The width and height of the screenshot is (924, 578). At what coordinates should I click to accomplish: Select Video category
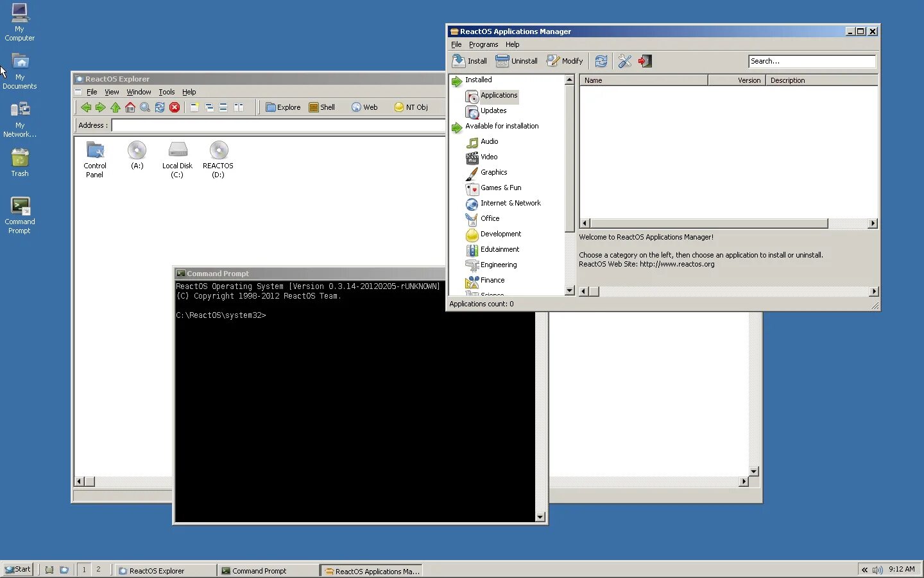[x=489, y=157]
